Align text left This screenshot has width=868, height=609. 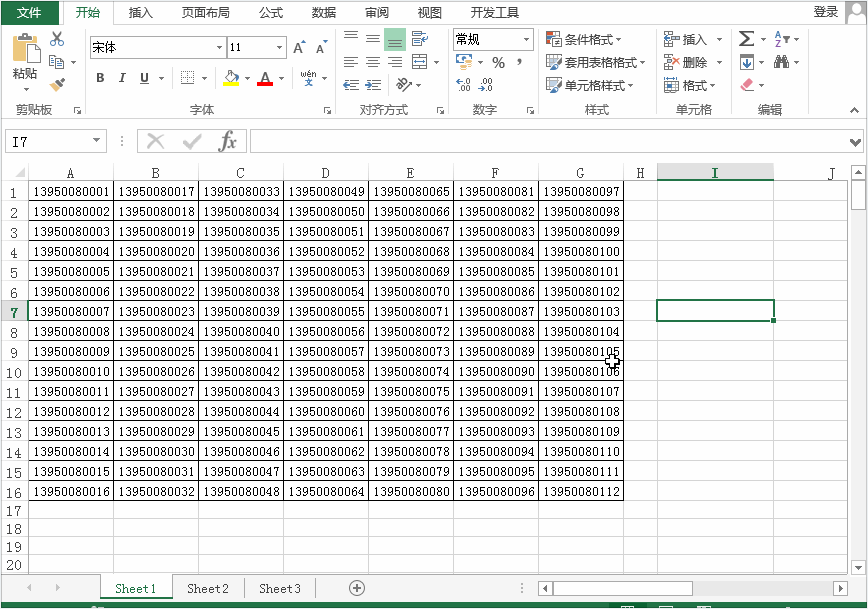[x=350, y=62]
